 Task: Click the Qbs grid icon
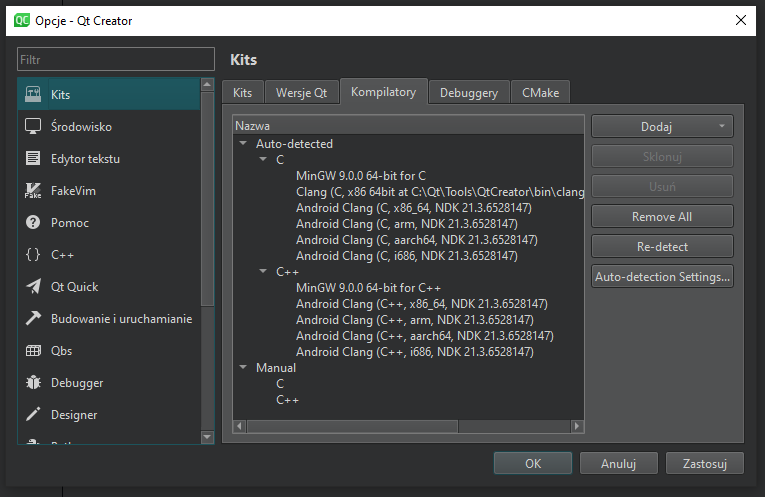pos(33,351)
